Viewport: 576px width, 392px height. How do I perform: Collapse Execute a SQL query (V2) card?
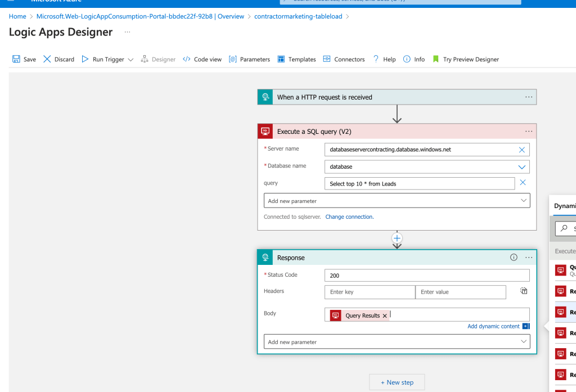pos(397,131)
